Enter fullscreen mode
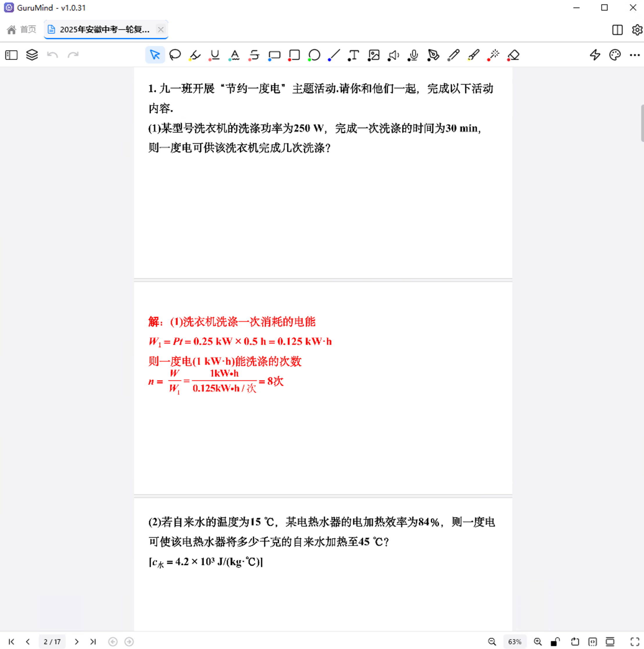 click(x=635, y=642)
